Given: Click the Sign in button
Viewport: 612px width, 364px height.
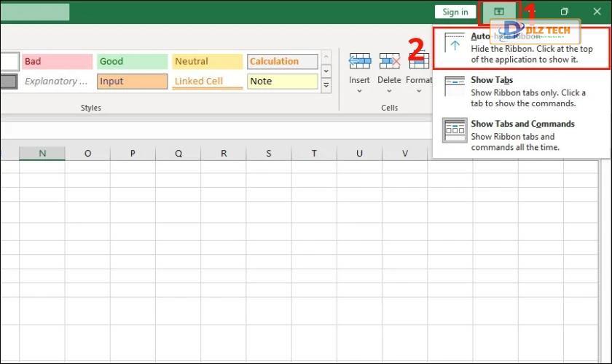Looking at the screenshot, I should click(455, 12).
